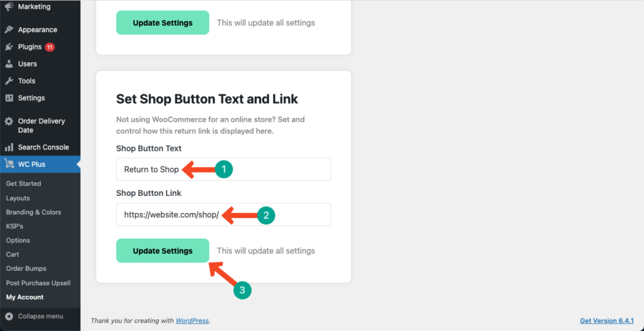Click the top Update Settings button
Image resolution: width=644 pixels, height=331 pixels.
click(163, 23)
